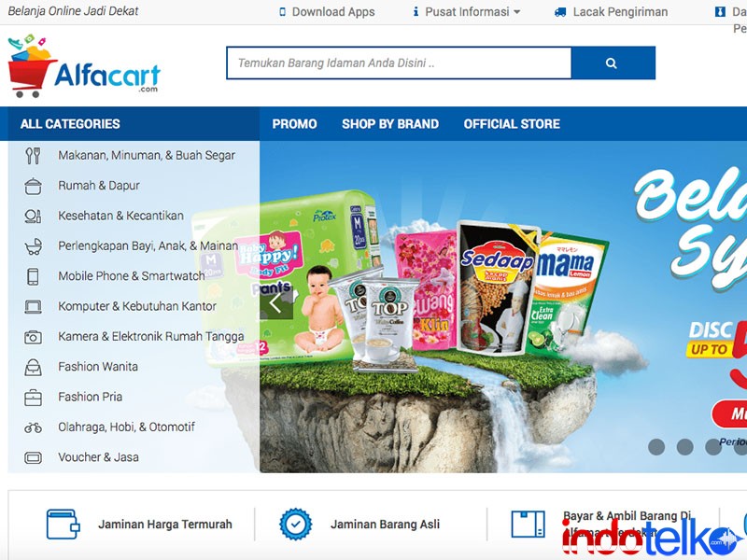Screen dimensions: 747x560
Task: Click the Download Apps link
Action: coord(327,12)
